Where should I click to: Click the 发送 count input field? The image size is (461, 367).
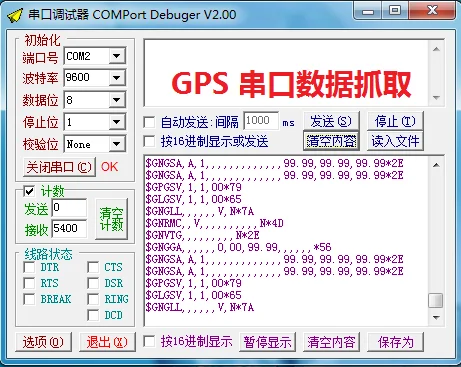pyautogui.click(x=69, y=208)
